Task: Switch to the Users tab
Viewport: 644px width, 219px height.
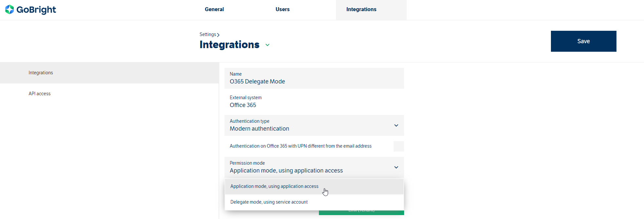Action: pyautogui.click(x=282, y=9)
